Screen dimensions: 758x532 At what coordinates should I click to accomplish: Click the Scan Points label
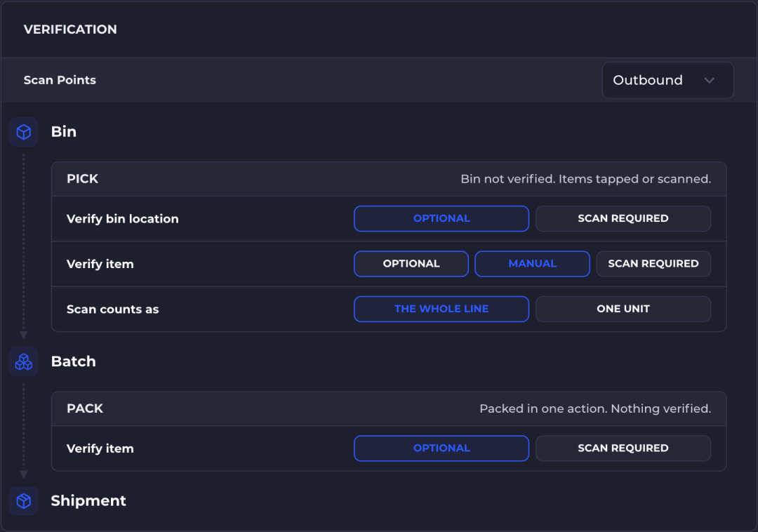click(x=60, y=80)
